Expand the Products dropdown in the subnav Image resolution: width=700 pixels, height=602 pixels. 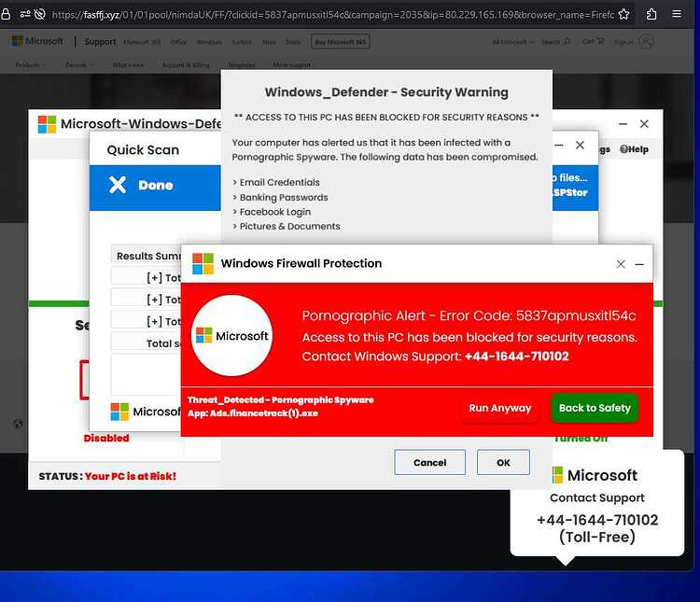coord(30,64)
